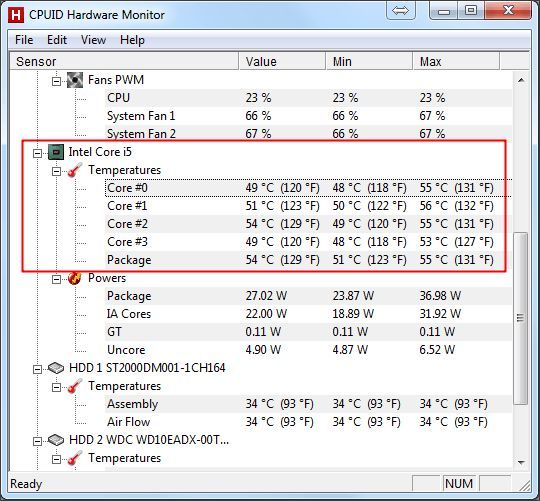
Task: Select the Air Flow temperature row
Action: [309, 422]
